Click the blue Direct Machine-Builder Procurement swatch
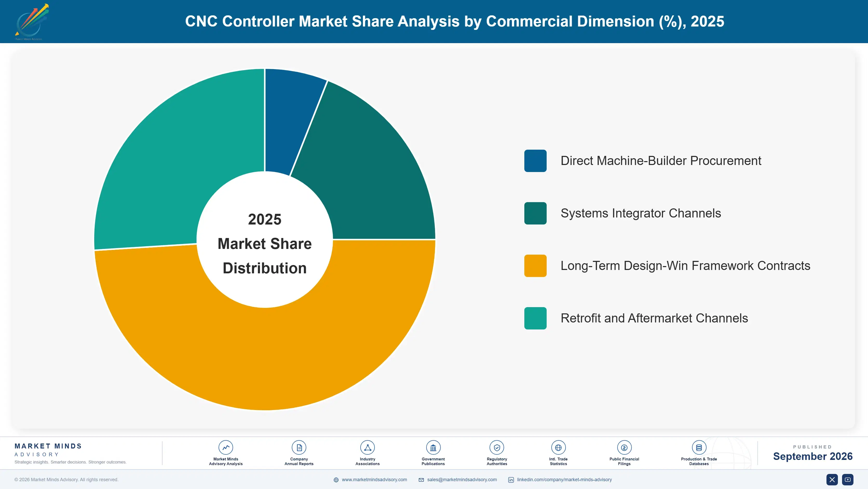 pyautogui.click(x=535, y=161)
